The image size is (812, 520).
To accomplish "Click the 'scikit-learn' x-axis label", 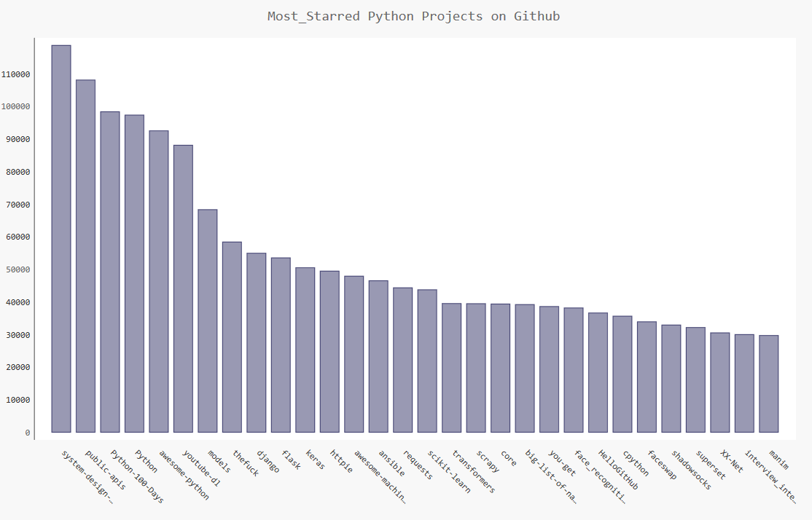I will click(449, 472).
